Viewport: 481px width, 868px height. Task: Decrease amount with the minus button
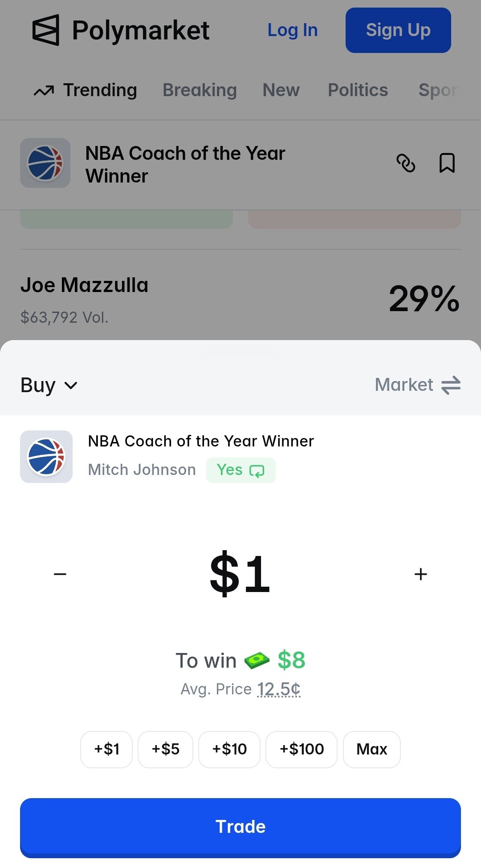coord(60,574)
